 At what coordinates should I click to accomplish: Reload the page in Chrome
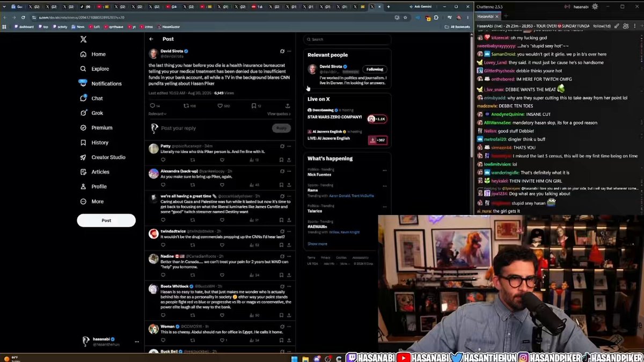[x=23, y=17]
